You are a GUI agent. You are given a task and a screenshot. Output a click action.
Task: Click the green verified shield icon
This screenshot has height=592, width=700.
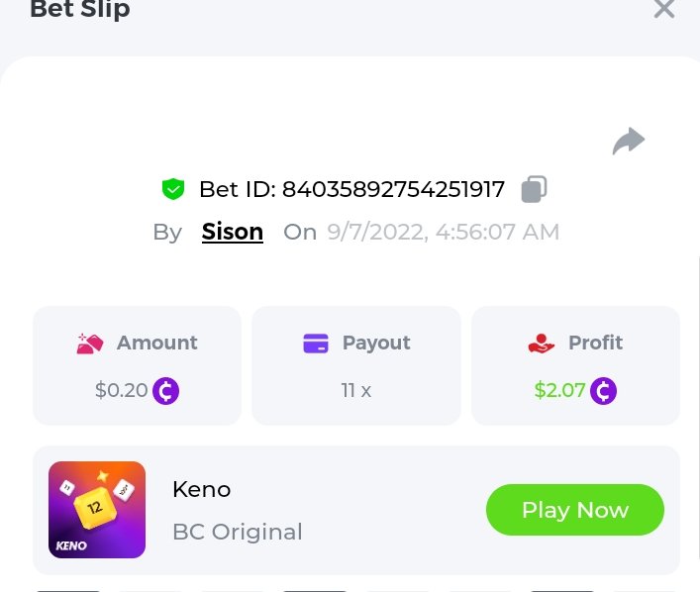[173, 188]
